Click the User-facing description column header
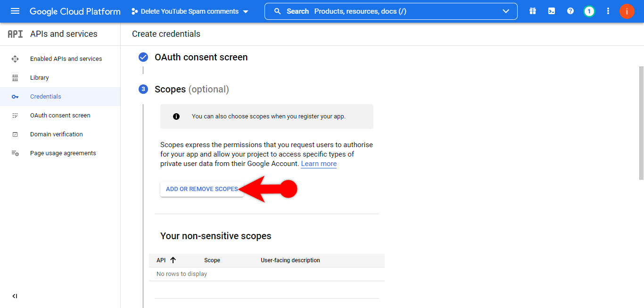This screenshot has height=308, width=644. click(290, 260)
